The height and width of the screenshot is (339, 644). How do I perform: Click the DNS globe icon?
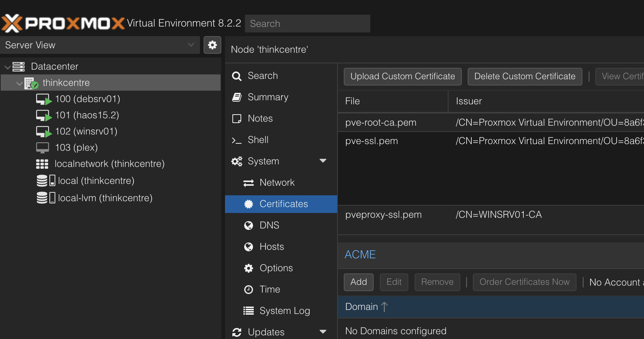point(249,226)
